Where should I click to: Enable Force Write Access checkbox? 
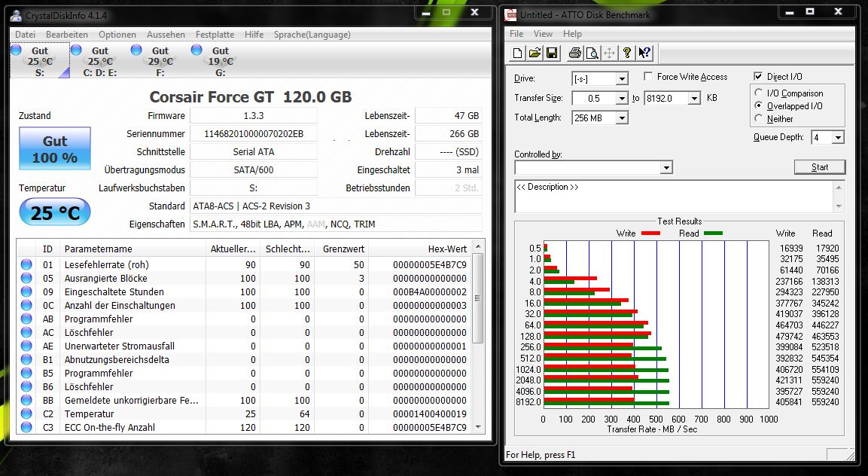pos(648,77)
